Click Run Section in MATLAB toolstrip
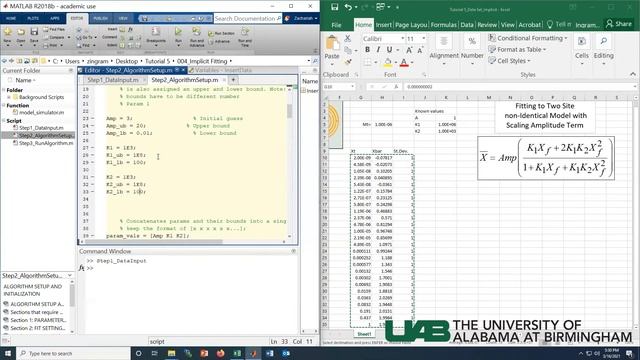The width and height of the screenshot is (640, 360). pos(221,33)
